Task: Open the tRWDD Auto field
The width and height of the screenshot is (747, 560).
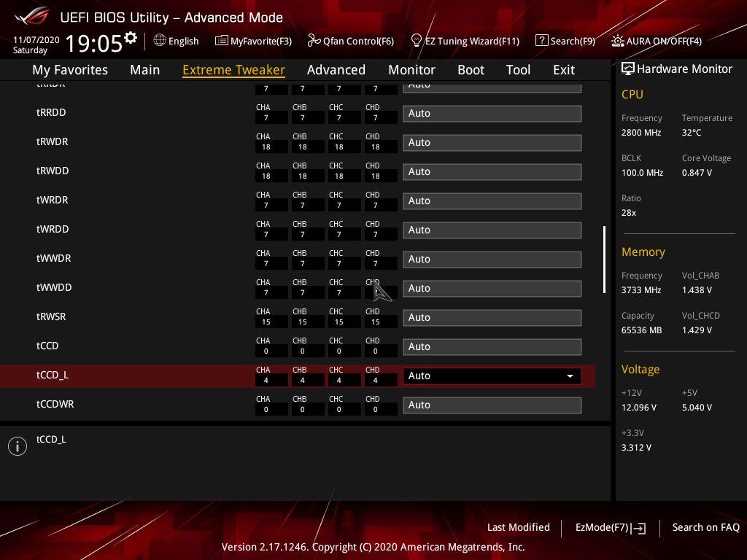Action: [492, 171]
